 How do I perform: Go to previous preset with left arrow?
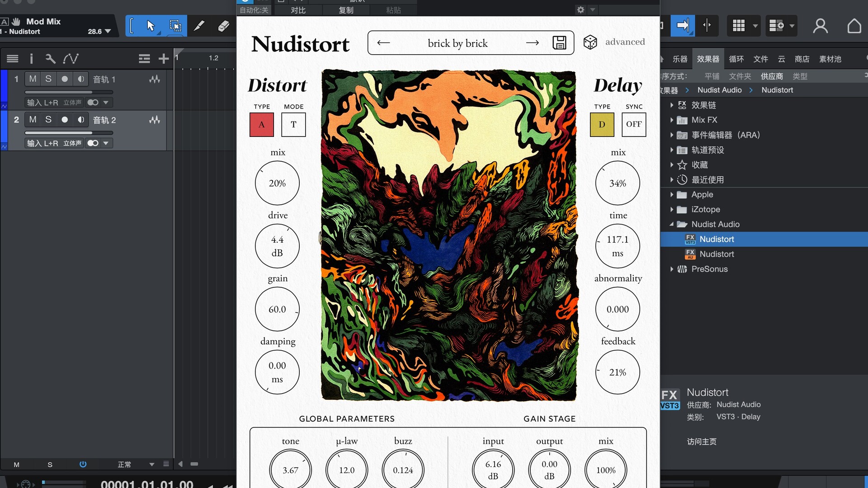click(383, 43)
